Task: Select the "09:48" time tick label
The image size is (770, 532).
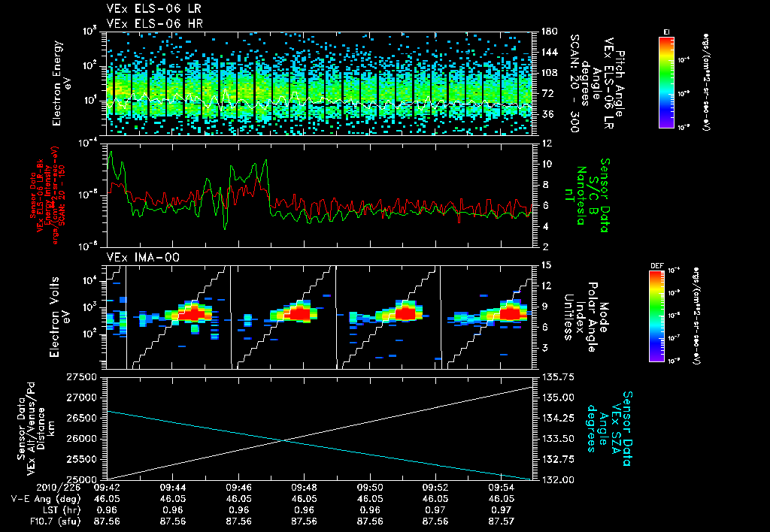Action: point(304,488)
